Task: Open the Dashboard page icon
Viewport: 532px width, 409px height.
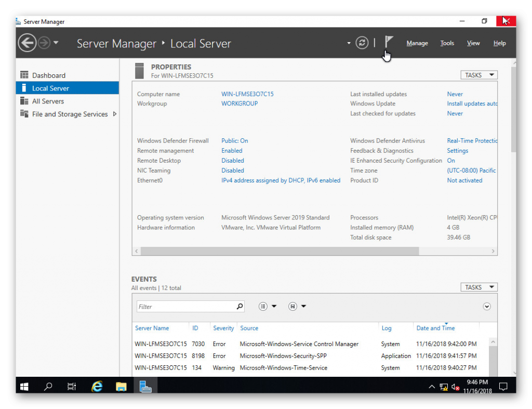Action: tap(24, 75)
